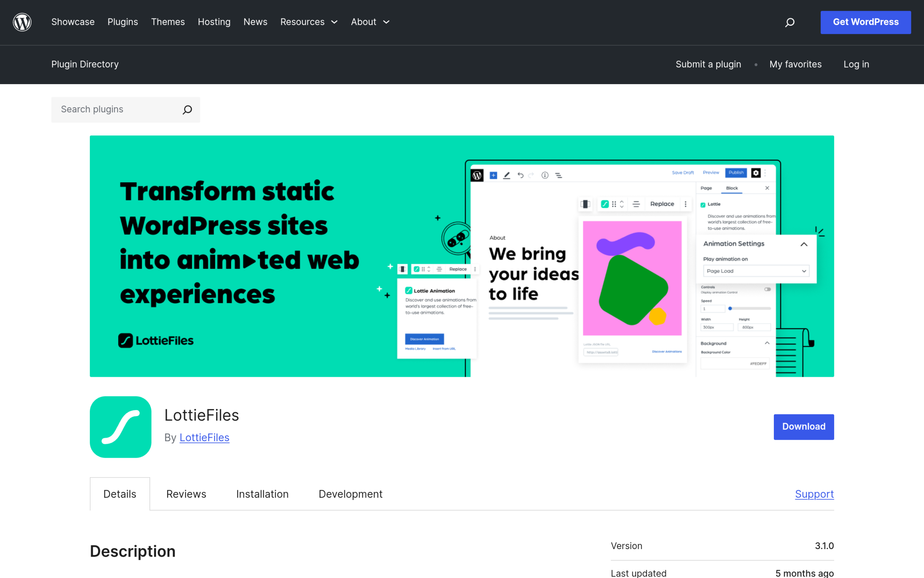
Task: Click the Version 3.1.0 value
Action: [824, 546]
